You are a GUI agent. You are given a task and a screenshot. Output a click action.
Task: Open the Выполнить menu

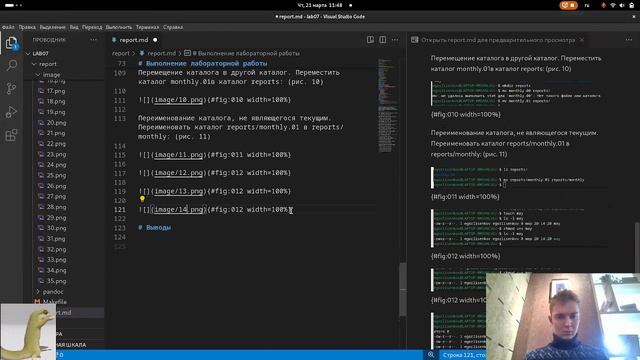point(119,27)
